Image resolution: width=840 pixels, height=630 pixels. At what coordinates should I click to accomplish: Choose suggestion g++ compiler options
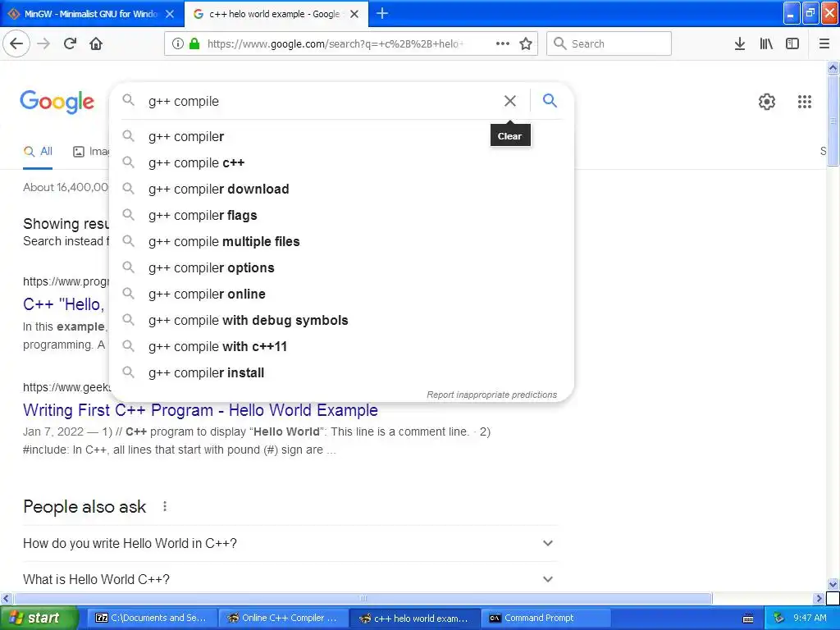point(341,268)
